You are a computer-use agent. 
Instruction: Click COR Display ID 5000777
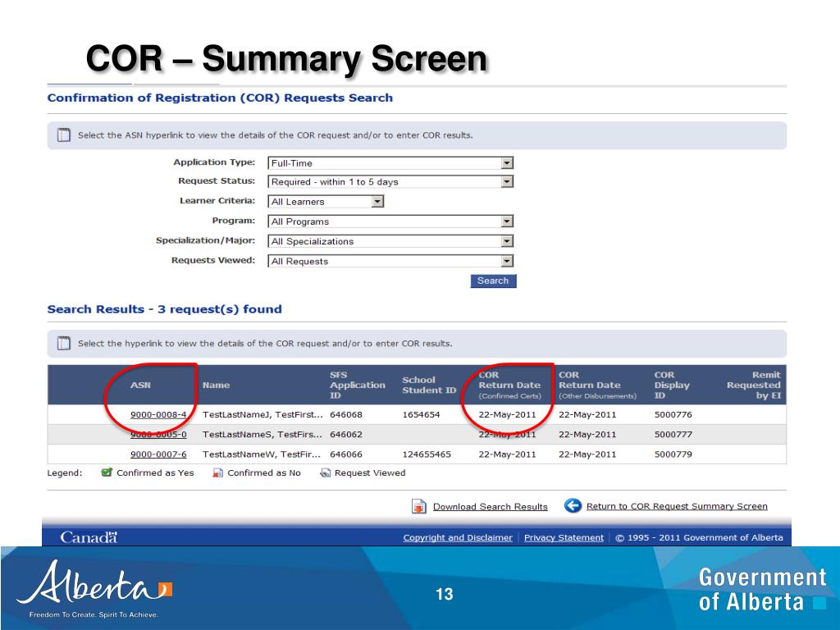(x=673, y=435)
